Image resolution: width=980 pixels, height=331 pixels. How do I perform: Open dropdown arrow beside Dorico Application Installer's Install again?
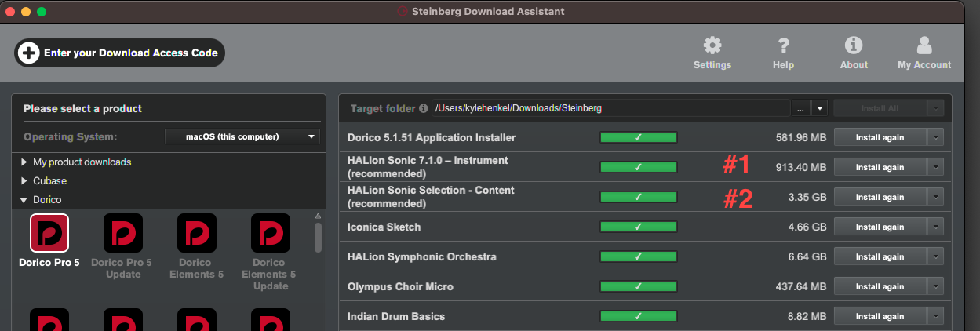(x=935, y=137)
